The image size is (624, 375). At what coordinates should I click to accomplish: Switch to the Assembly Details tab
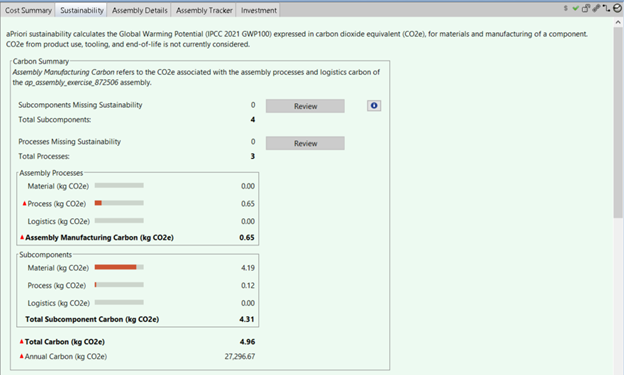[x=140, y=10]
